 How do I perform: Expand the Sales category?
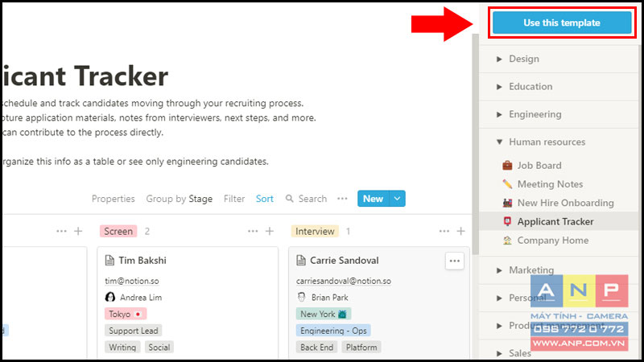(x=499, y=353)
